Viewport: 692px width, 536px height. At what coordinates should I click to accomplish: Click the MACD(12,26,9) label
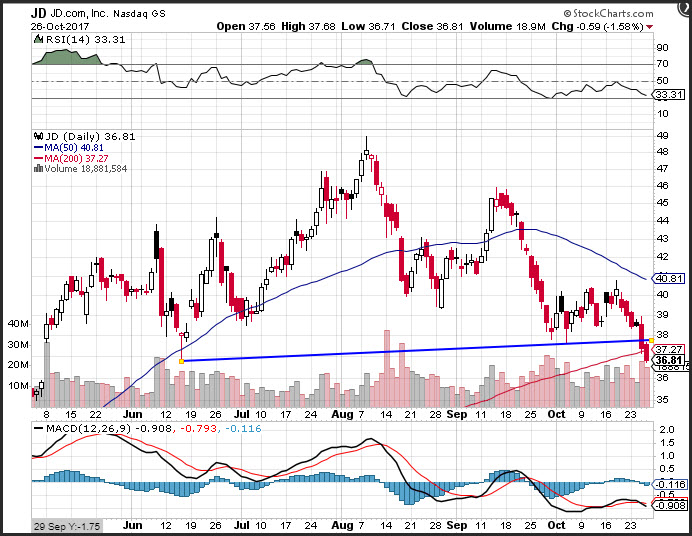point(89,428)
